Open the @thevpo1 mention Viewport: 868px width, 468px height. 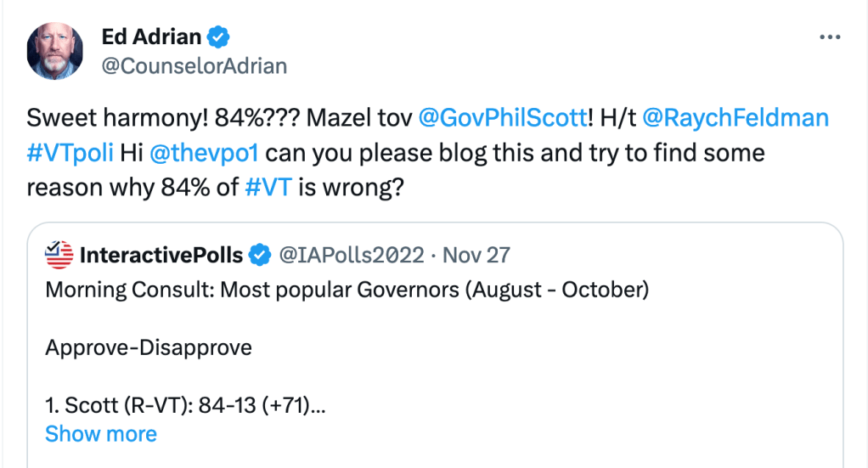tap(205, 153)
